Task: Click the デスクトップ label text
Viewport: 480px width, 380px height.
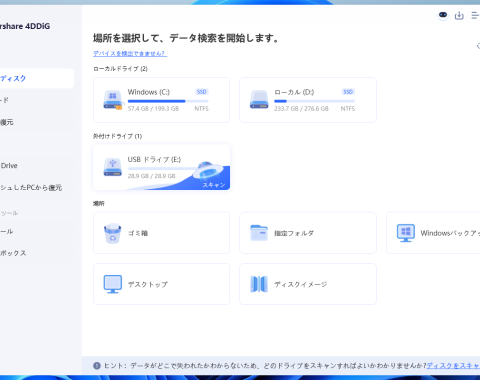Action: point(148,284)
